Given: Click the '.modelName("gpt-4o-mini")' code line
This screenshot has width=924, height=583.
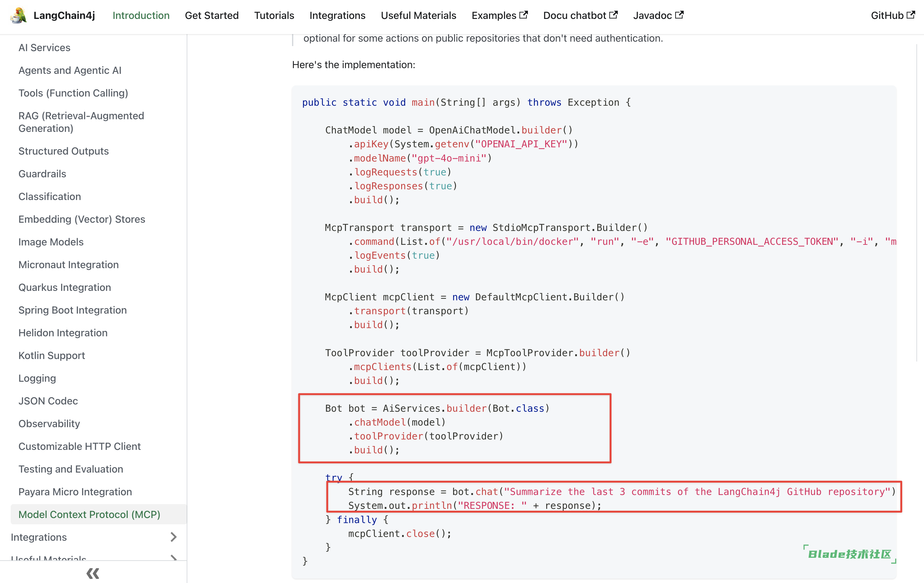Looking at the screenshot, I should (x=420, y=158).
